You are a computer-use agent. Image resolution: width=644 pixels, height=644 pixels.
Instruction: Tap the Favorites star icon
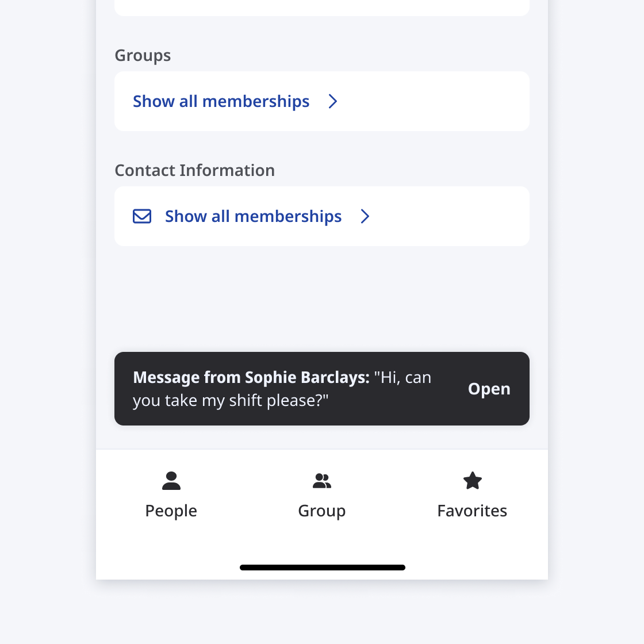point(472,481)
